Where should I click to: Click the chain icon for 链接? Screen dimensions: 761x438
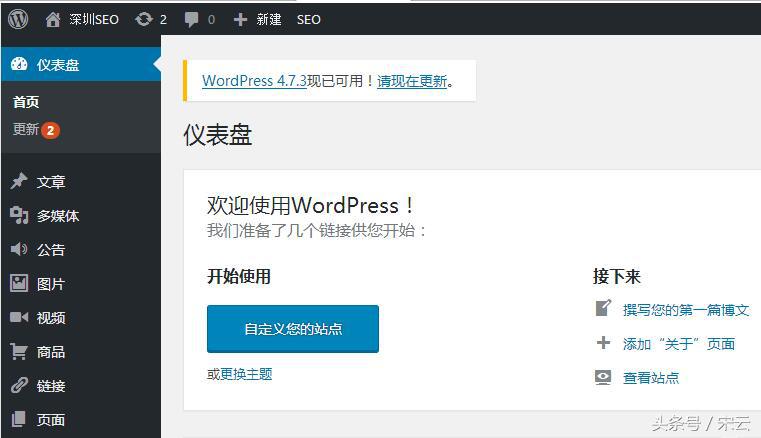coord(19,385)
